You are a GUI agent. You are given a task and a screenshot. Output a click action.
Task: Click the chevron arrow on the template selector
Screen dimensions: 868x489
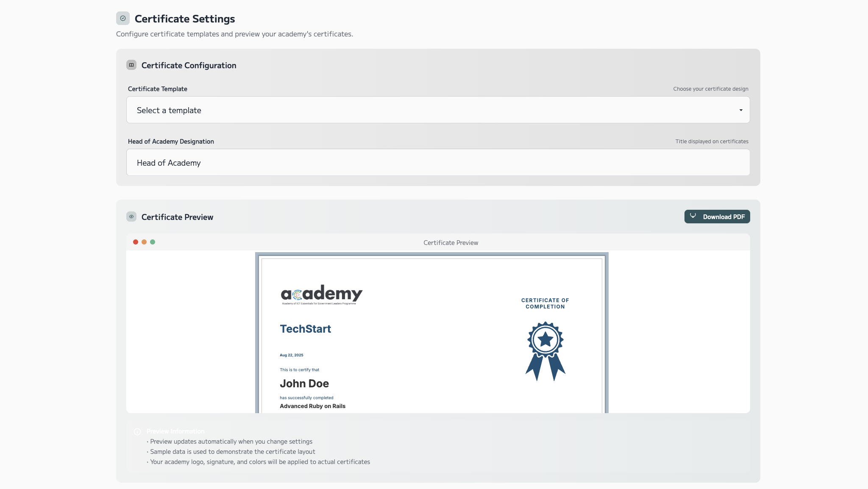pyautogui.click(x=740, y=110)
